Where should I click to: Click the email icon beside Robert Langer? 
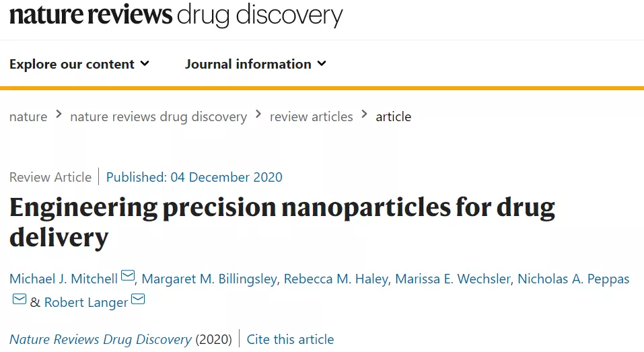(x=138, y=300)
